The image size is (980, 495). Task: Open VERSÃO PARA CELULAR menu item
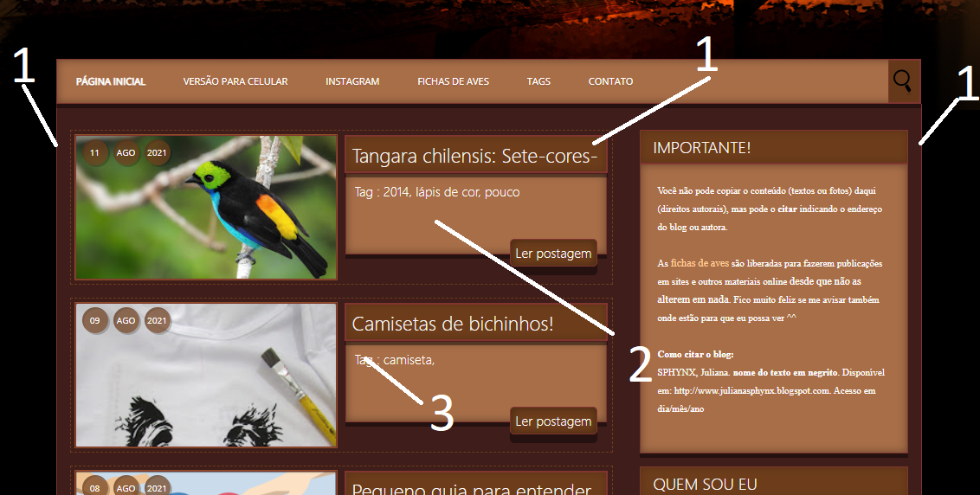(235, 81)
